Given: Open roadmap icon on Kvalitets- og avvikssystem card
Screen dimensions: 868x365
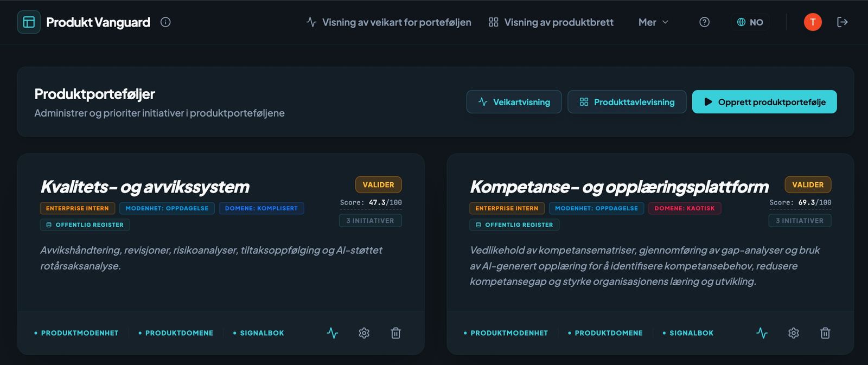Looking at the screenshot, I should 333,333.
